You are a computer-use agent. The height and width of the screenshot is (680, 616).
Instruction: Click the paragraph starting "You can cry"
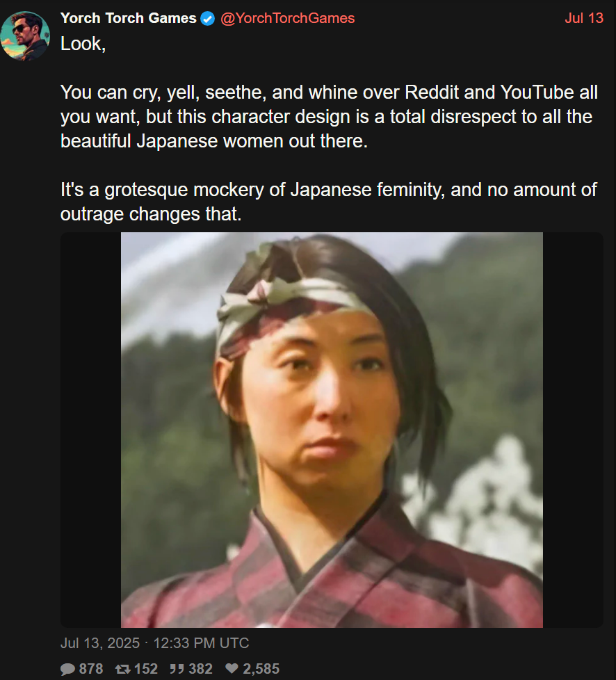[330, 117]
